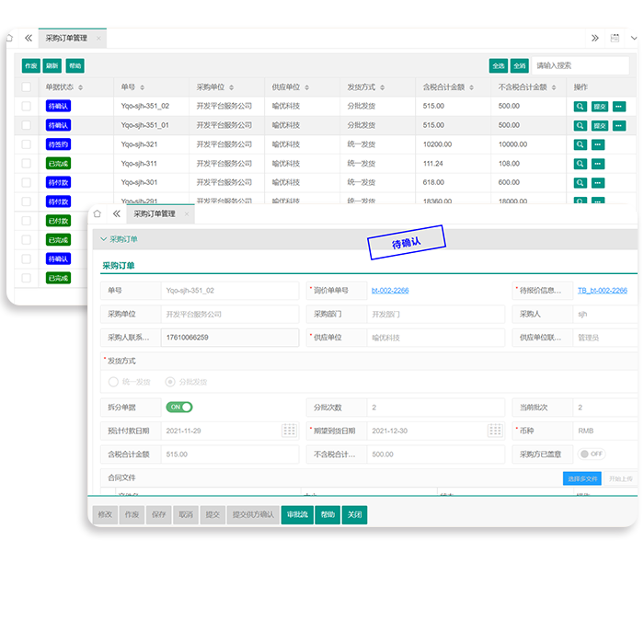The image size is (644, 644).
Task: Click the 提交 button for Yqo-sjh-351_02
Action: click(600, 107)
